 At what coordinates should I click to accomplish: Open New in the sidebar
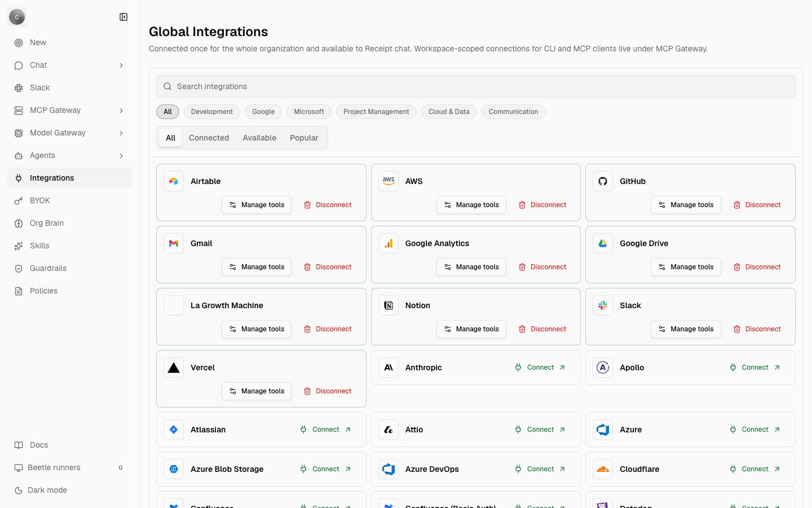click(x=69, y=42)
